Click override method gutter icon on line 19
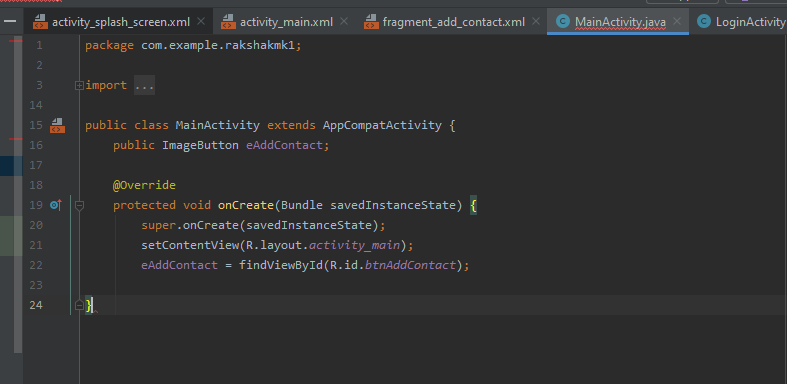The height and width of the screenshot is (384, 787). tap(56, 205)
